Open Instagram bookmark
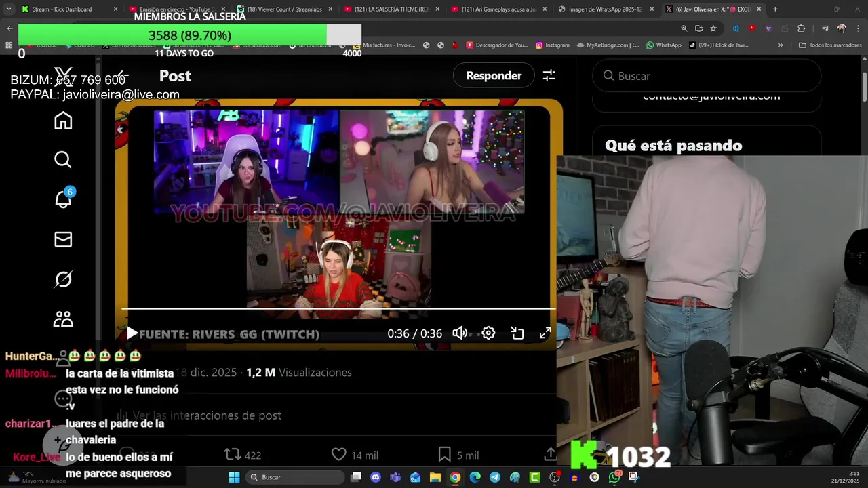 point(553,45)
